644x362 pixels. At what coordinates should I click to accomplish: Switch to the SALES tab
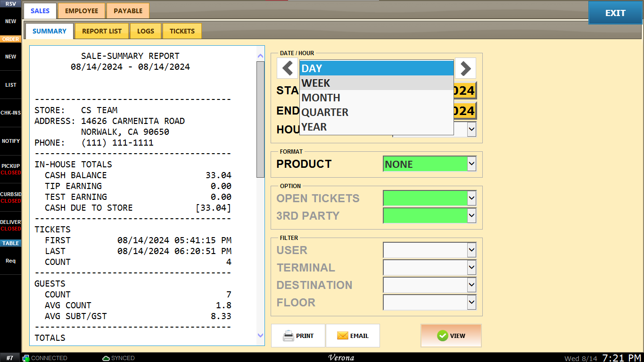click(x=40, y=11)
